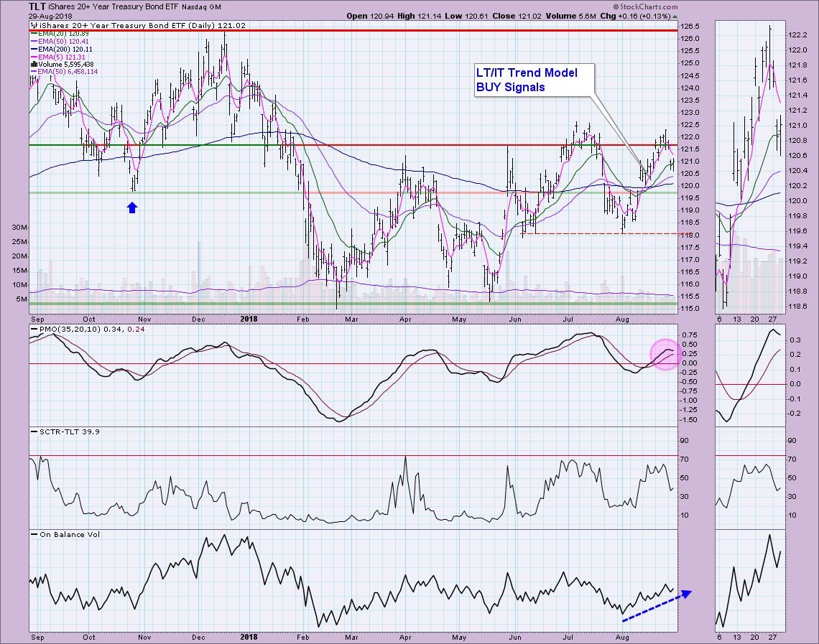Click the 2018 label on the main price axis

[x=248, y=318]
